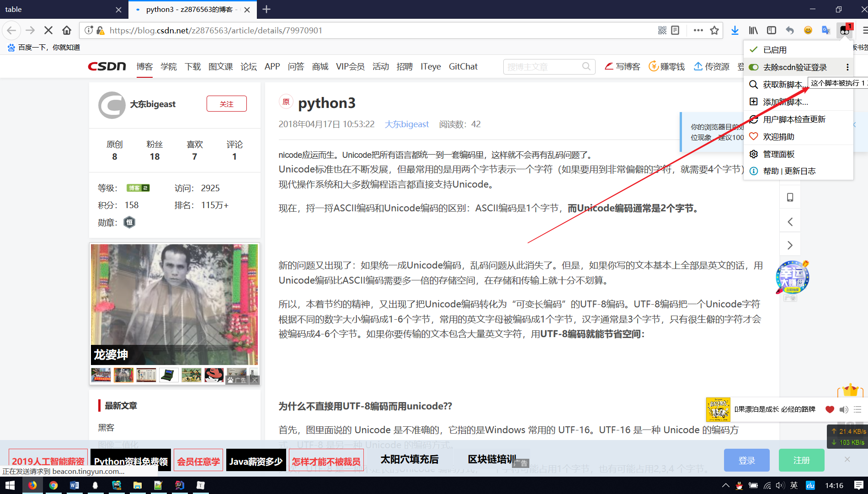Click the CSDN logo

tap(107, 66)
